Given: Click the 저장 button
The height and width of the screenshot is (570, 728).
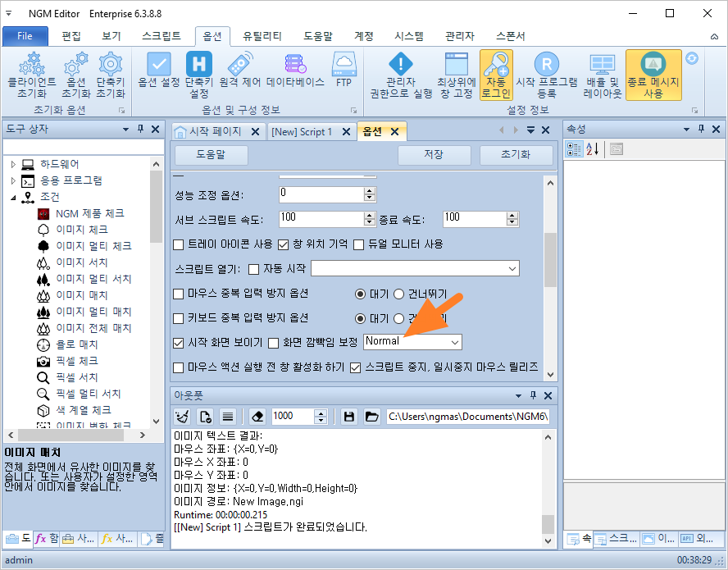Looking at the screenshot, I should tap(435, 155).
